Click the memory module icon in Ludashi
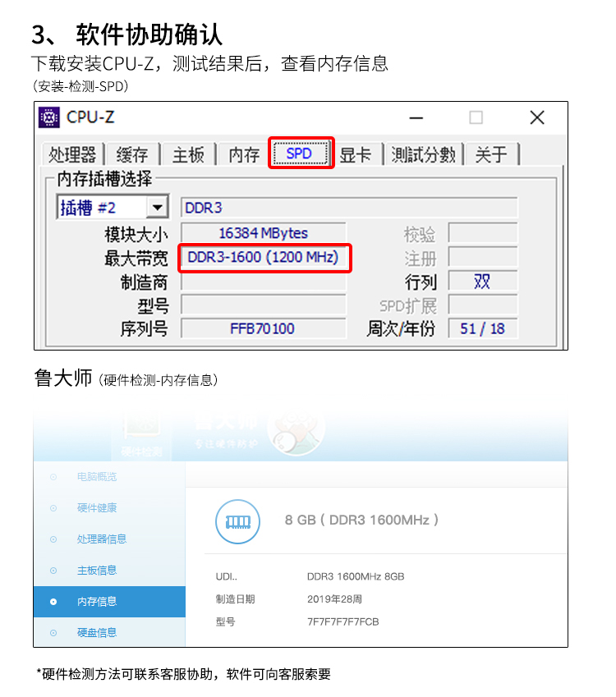616x697 pixels. (238, 521)
